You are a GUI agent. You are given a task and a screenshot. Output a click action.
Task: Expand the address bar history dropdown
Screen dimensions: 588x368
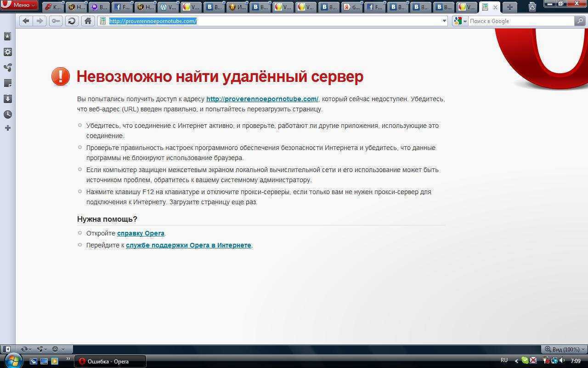(444, 21)
